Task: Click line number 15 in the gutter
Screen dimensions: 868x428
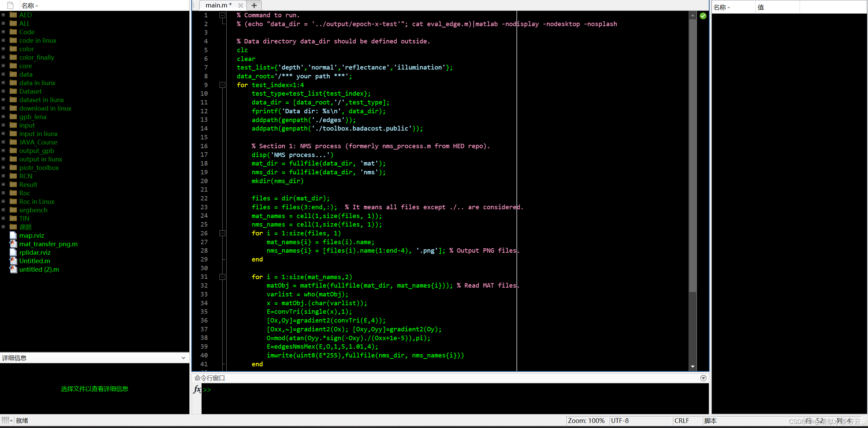Action: point(204,137)
